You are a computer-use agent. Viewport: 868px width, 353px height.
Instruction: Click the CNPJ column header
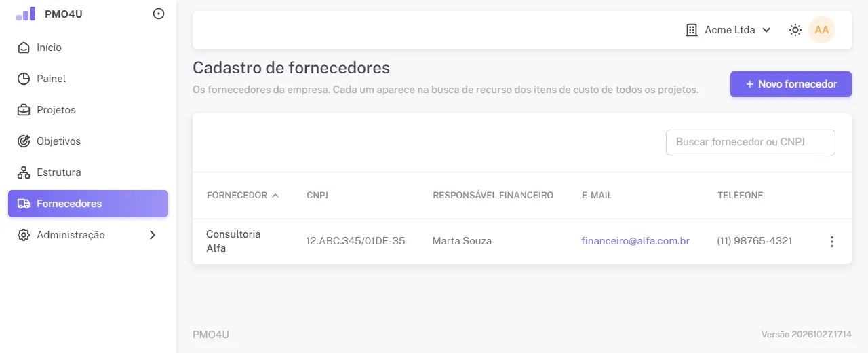(x=317, y=196)
